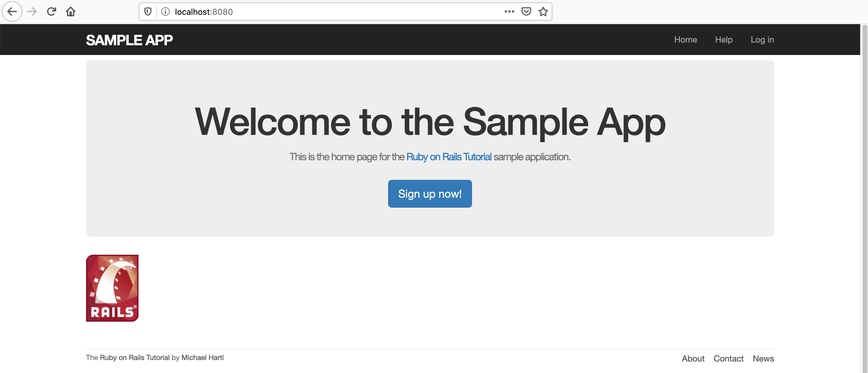Click the Contact footer link
This screenshot has height=373, width=868.
[729, 358]
